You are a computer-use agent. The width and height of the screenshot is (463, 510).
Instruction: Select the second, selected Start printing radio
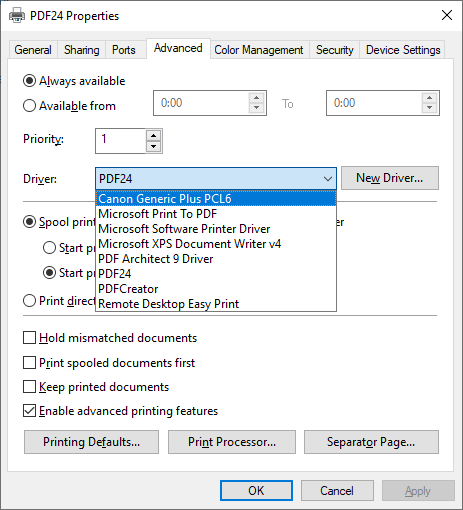[x=49, y=273]
